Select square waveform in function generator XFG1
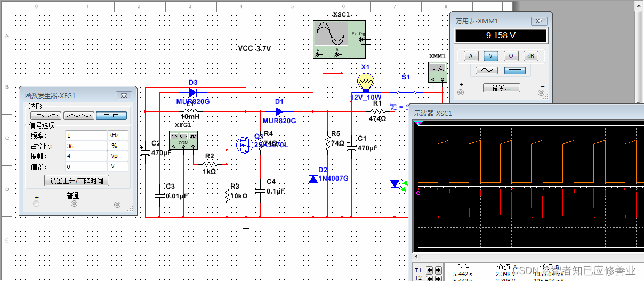 click(111, 115)
